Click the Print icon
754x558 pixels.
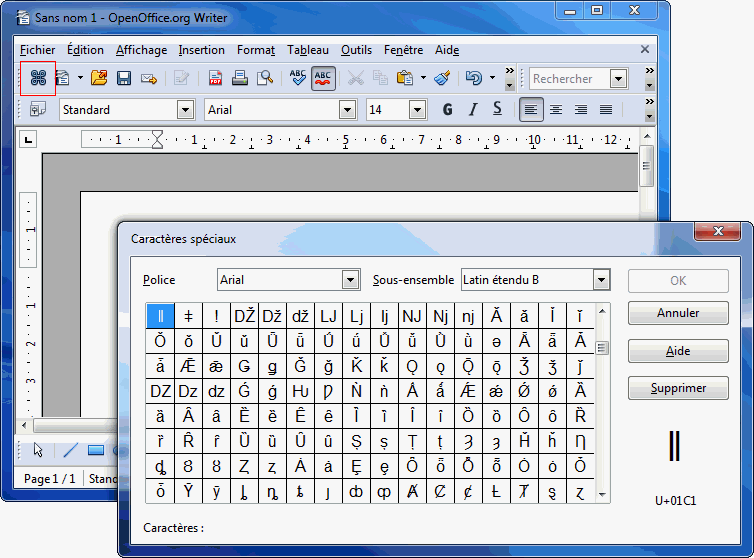pos(239,77)
